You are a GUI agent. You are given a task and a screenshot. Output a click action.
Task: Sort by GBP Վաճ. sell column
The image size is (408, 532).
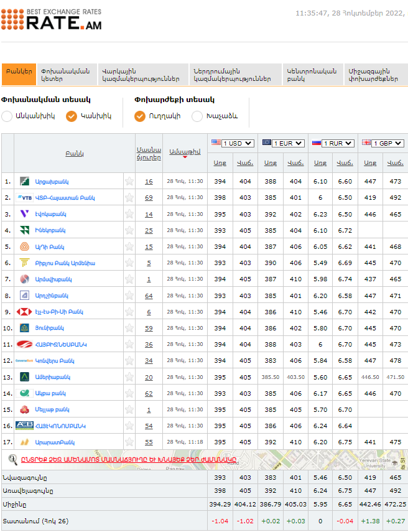coord(395,163)
